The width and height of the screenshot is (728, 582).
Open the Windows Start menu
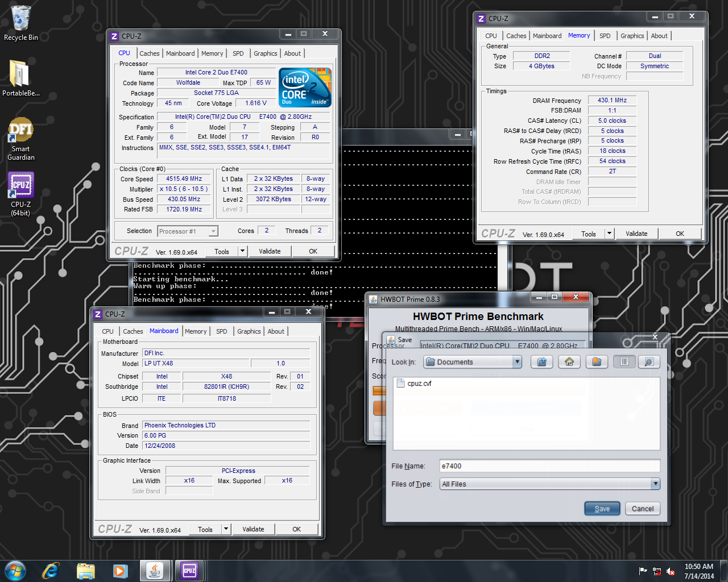point(15,571)
